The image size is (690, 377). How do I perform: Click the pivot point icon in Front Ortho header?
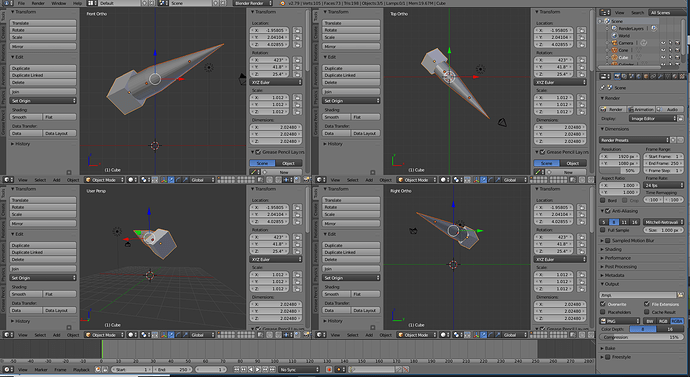145,180
